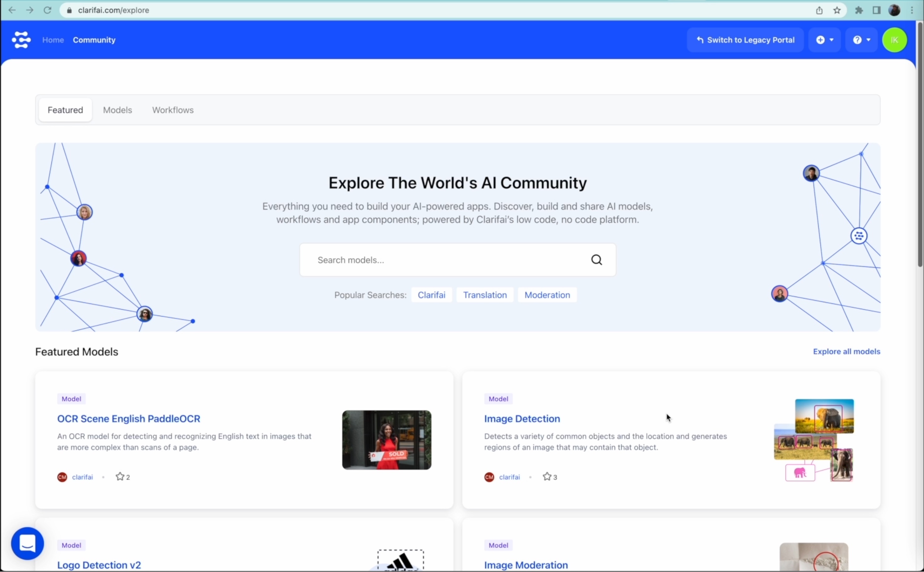Click the Clarifai logo icon in header
924x572 pixels.
point(21,40)
